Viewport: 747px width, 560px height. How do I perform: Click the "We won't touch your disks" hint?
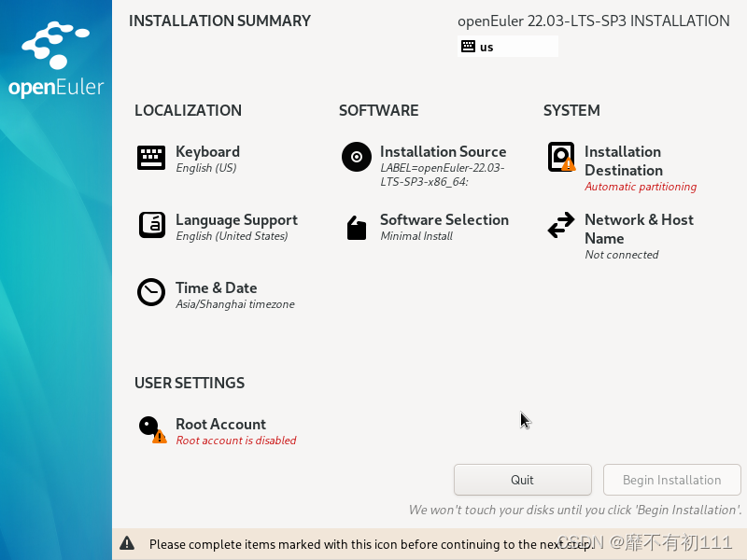pos(575,510)
